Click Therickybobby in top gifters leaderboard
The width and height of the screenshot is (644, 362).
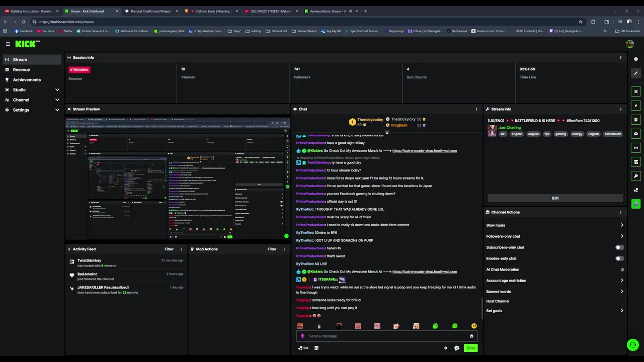pos(370,120)
